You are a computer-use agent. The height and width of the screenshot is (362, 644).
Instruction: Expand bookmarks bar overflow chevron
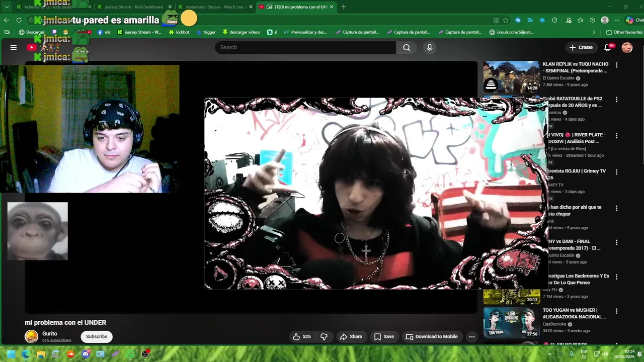(x=594, y=32)
